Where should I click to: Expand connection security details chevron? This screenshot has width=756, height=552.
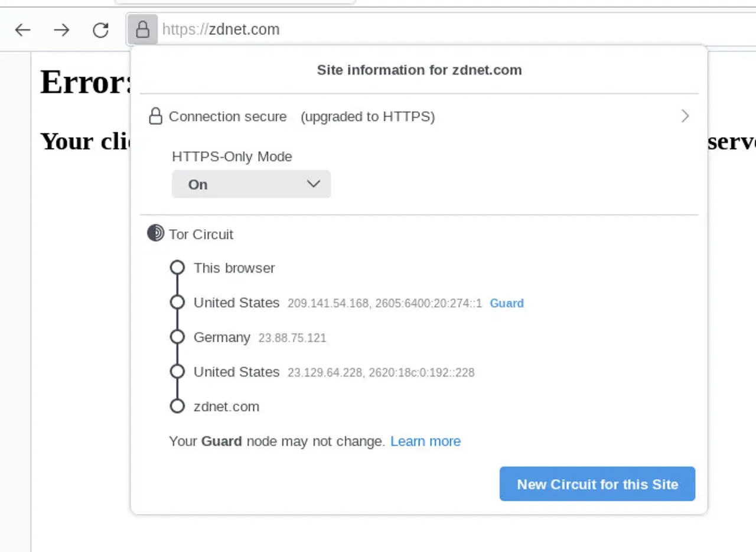pos(685,116)
